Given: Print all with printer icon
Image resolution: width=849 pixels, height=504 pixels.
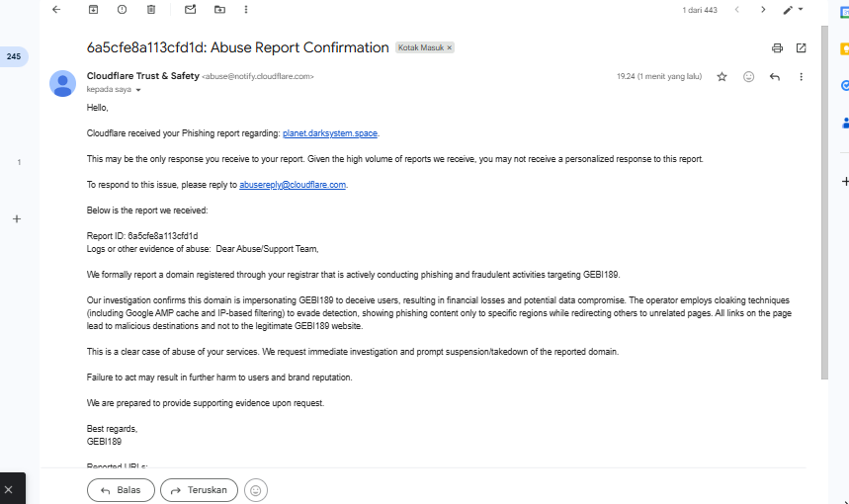Looking at the screenshot, I should [x=777, y=48].
